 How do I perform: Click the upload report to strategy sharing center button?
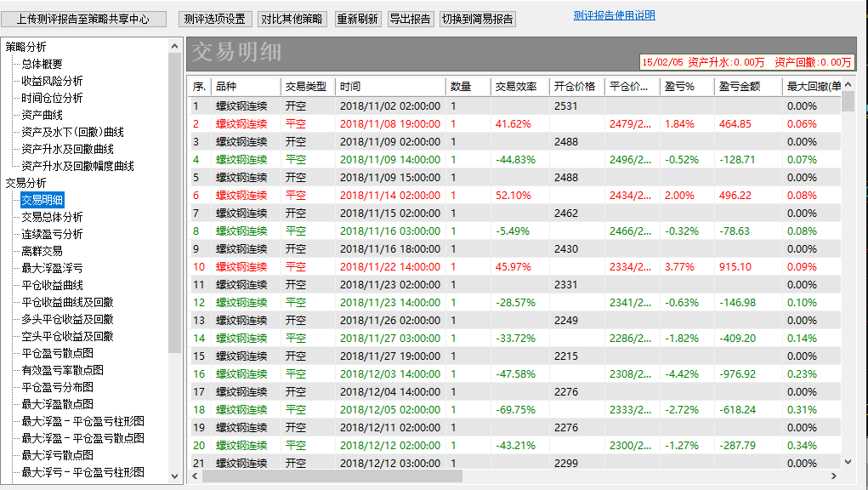[83, 19]
